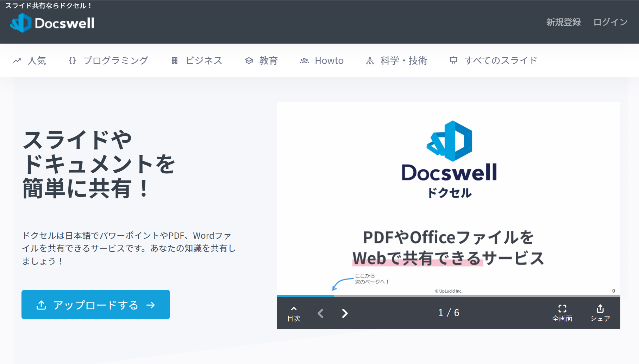This screenshot has height=364, width=639.
Task: Select the ビジネス category
Action: [x=196, y=60]
